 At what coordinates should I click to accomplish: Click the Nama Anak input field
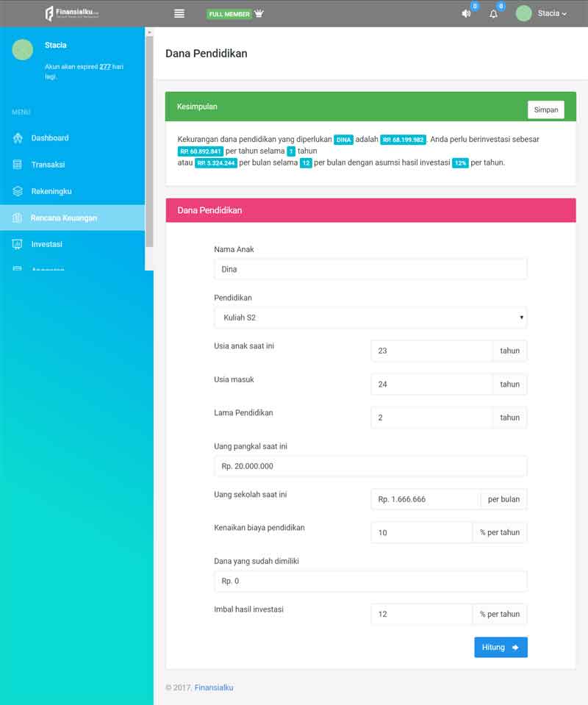[x=370, y=269]
